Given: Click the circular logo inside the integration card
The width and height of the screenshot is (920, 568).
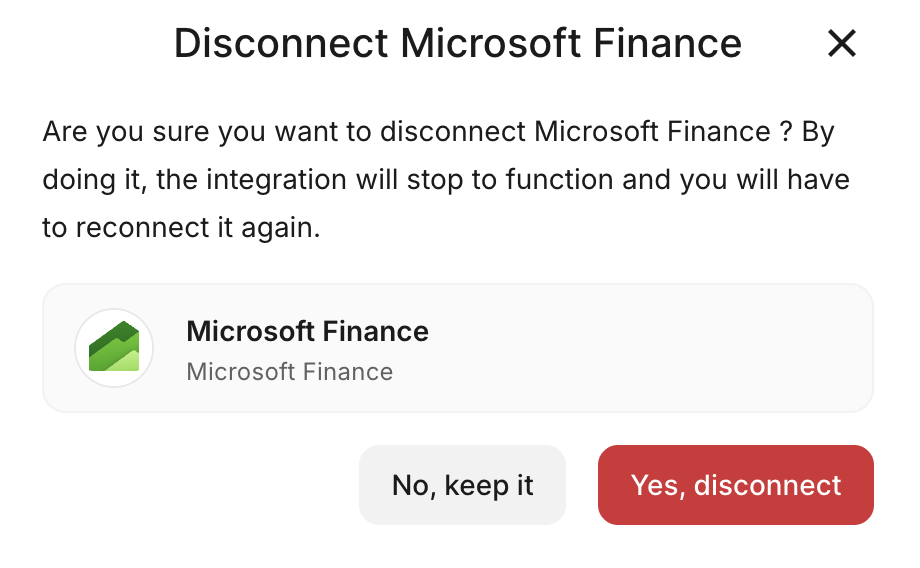Looking at the screenshot, I should pos(114,347).
